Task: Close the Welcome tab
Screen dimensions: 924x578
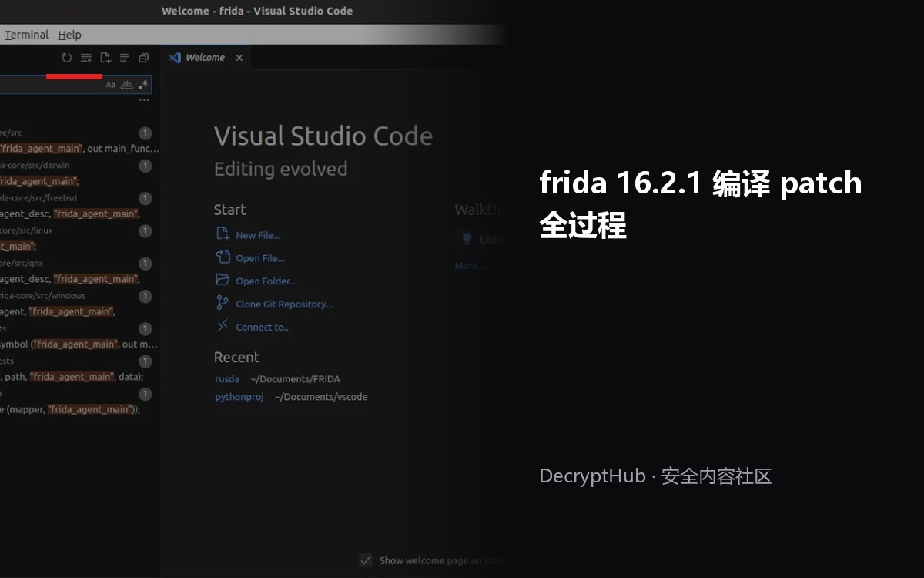Action: click(239, 58)
